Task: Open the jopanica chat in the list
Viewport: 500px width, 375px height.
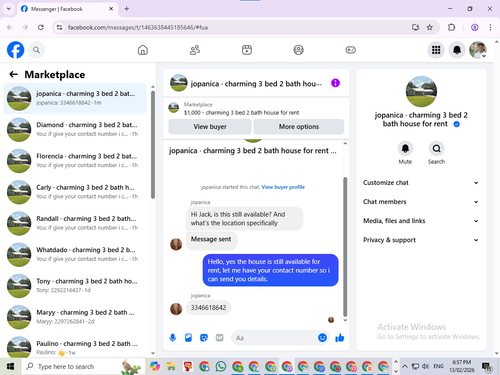Action: 75,98
